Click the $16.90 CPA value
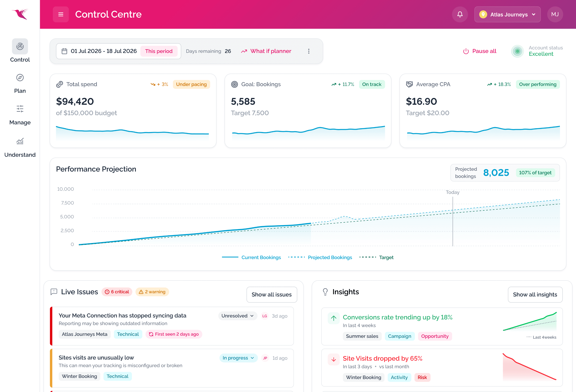The image size is (576, 392). point(421,101)
